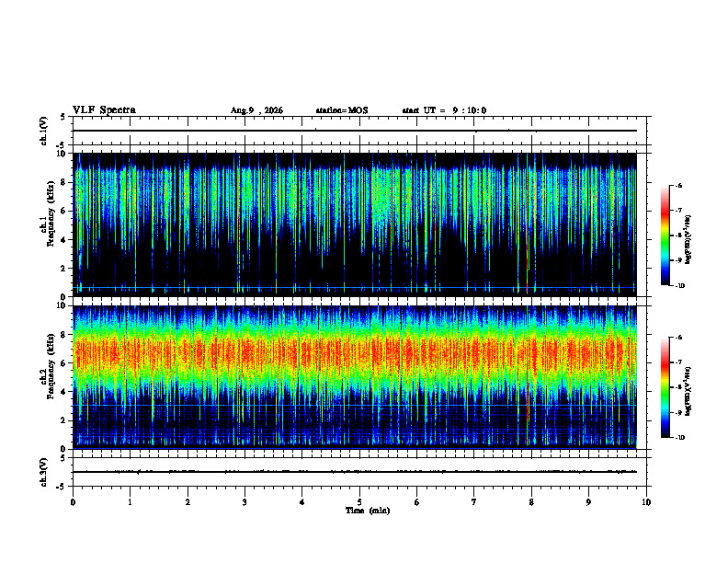Click the ch.1 "Frequency (kHz)" axis label

tap(51, 213)
